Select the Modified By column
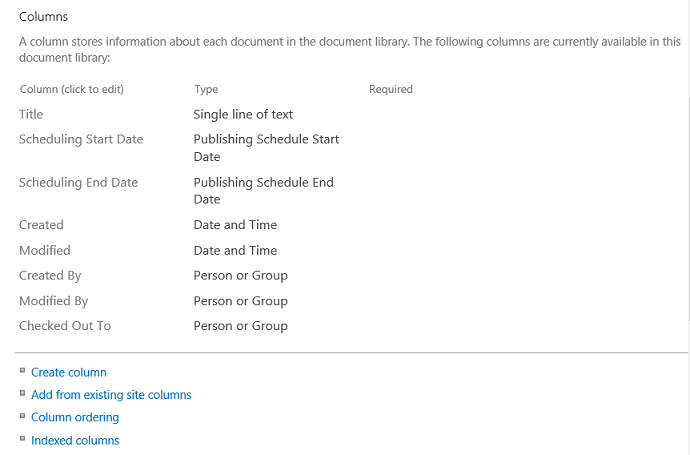 point(53,301)
